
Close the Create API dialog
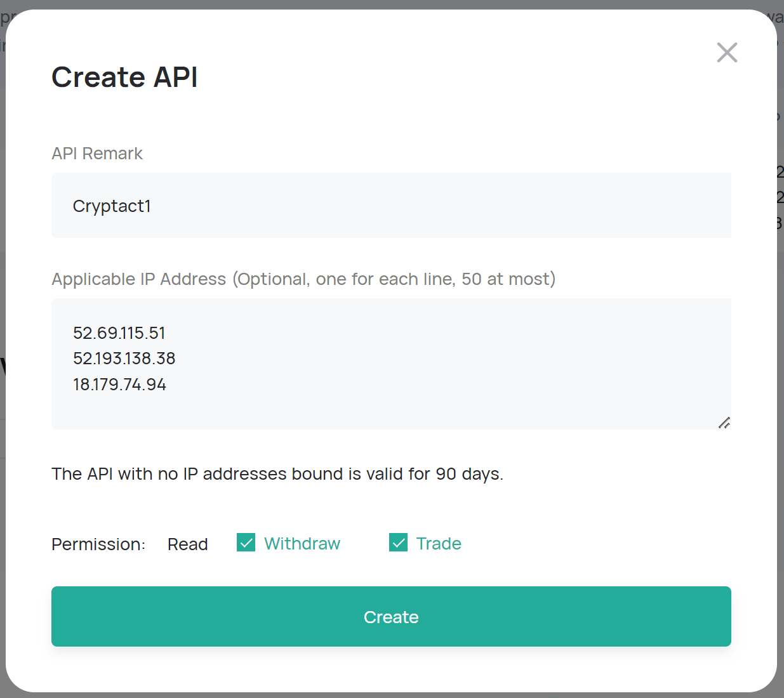coord(727,53)
